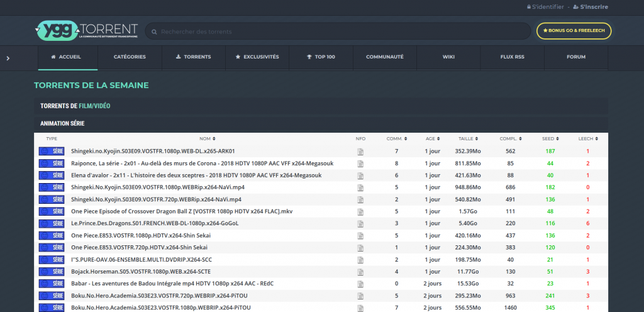
Task: Open NFO icon for Le.Prince.Des.Dragons torrent
Action: pyautogui.click(x=360, y=223)
